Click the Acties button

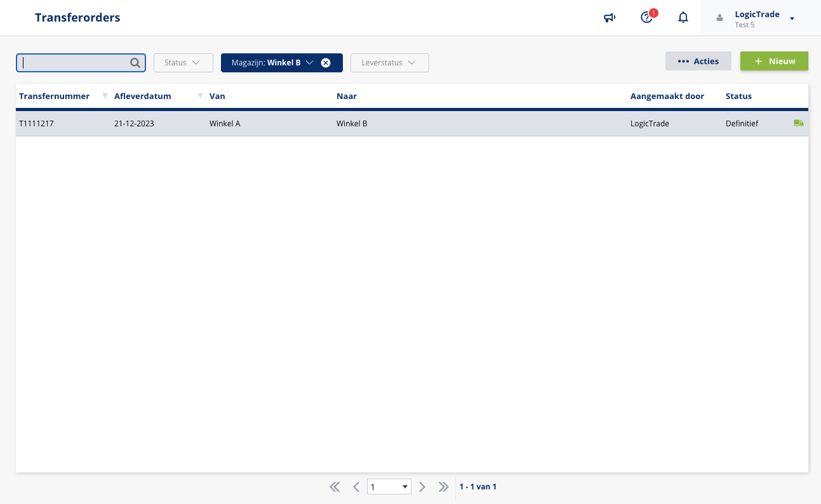(x=698, y=61)
